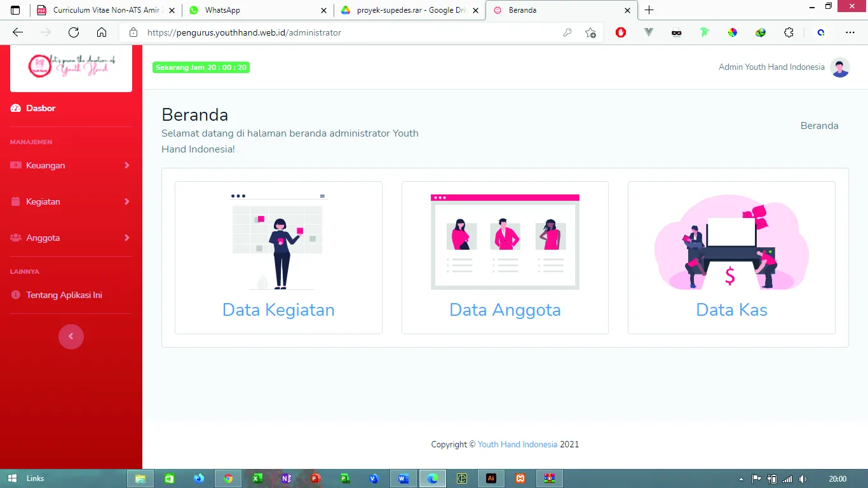Open the Data Anggota card link

pos(505,310)
